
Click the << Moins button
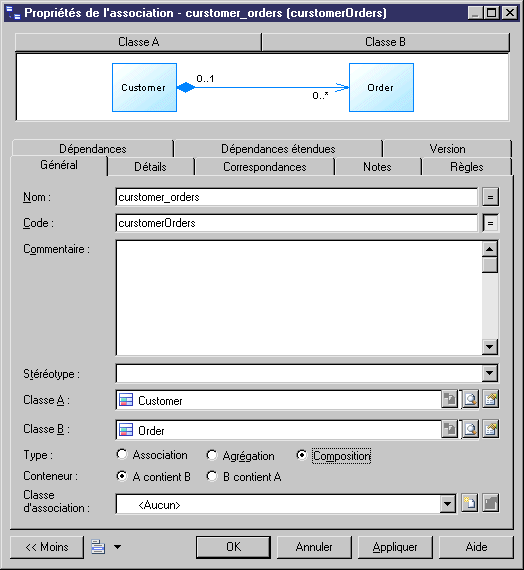click(47, 547)
